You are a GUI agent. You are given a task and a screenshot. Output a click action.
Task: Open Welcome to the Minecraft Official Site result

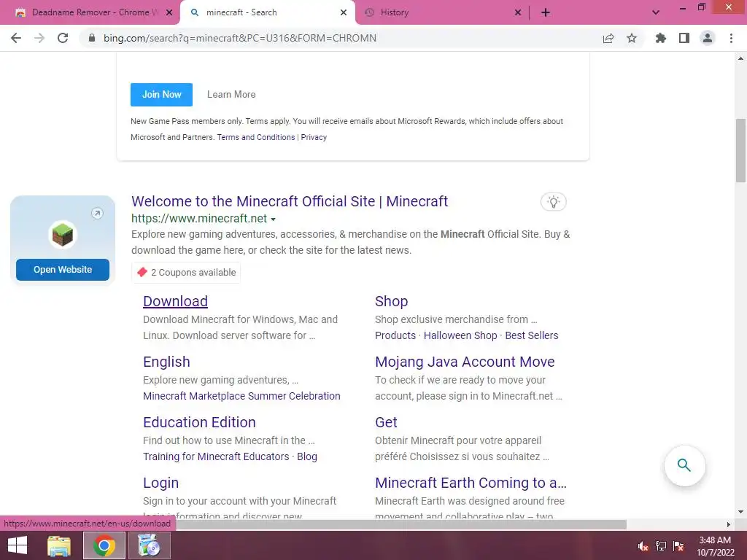tap(290, 201)
